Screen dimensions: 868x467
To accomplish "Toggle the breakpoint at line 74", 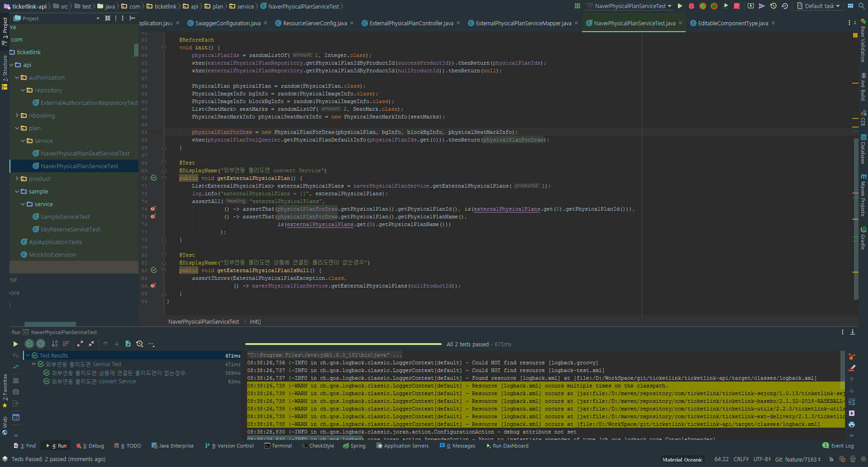I will point(153,209).
